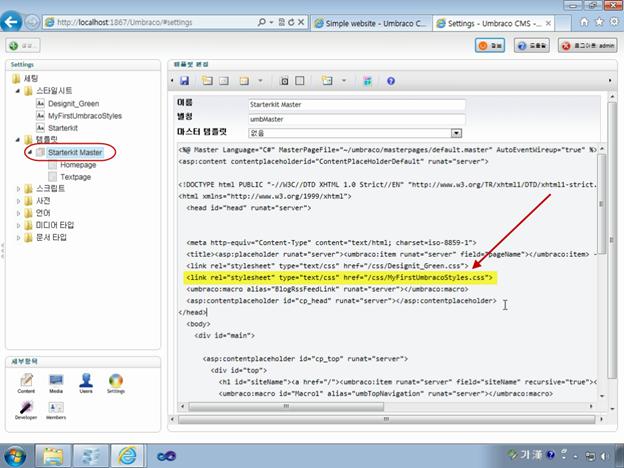Select the Starterkit Master template

(75, 152)
